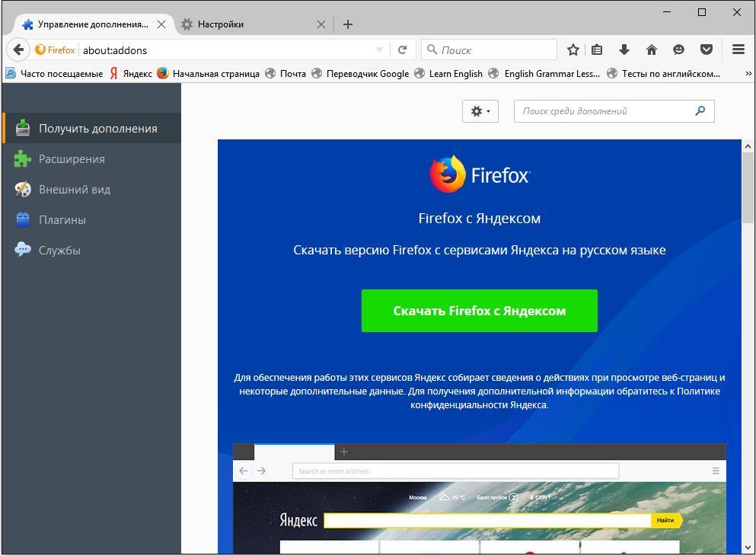This screenshot has height=556, width=756.
Task: Go to the home page icon
Action: pos(651,50)
